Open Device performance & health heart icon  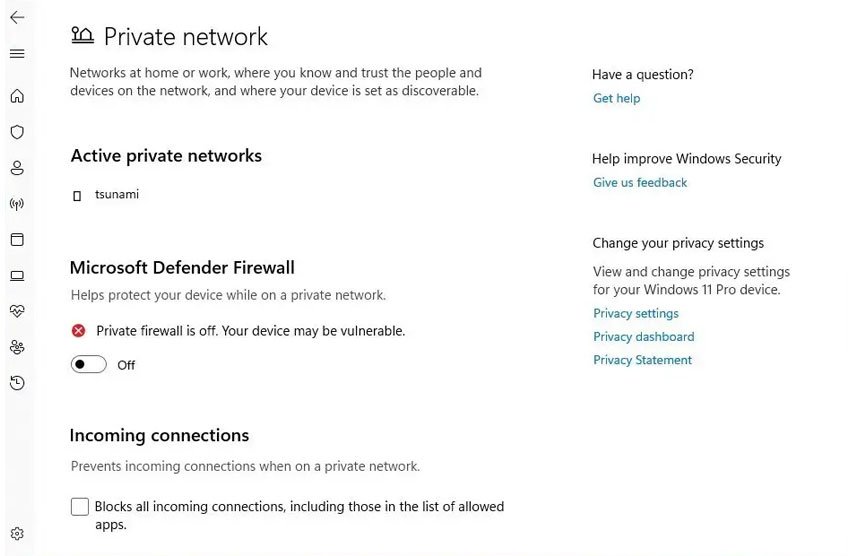point(17,311)
